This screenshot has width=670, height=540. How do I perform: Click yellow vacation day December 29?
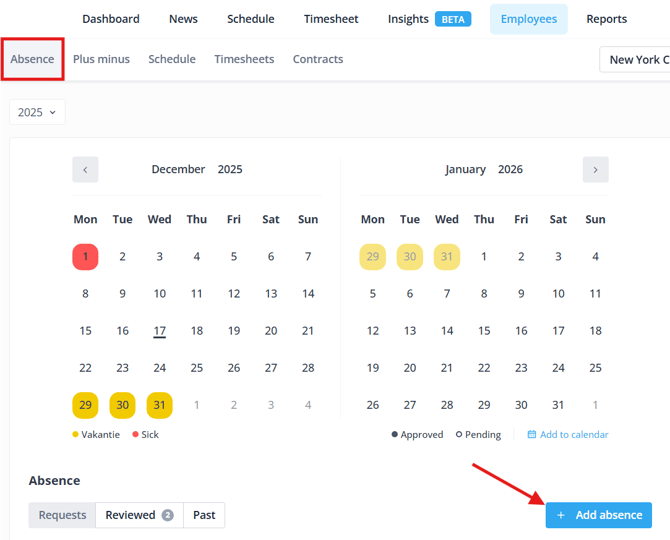[x=85, y=405]
